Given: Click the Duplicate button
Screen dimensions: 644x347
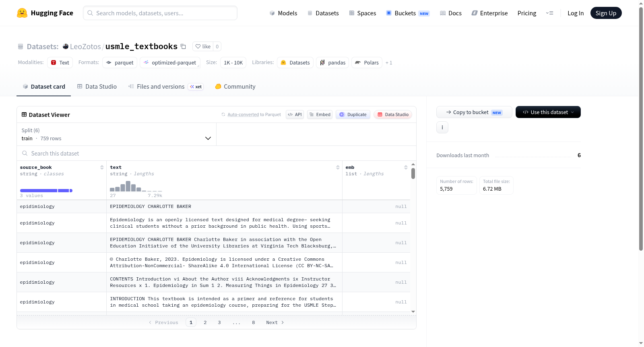Looking at the screenshot, I should point(353,114).
